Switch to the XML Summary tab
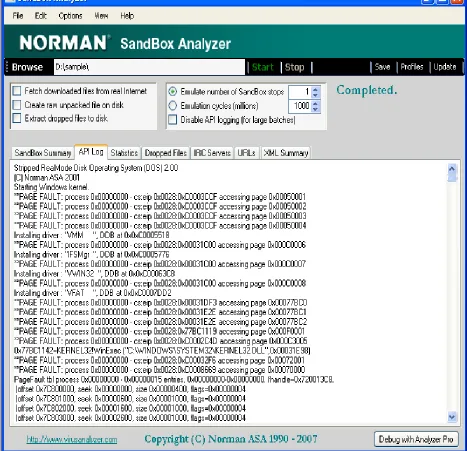Image resolution: width=467 pixels, height=451 pixels. [286, 153]
